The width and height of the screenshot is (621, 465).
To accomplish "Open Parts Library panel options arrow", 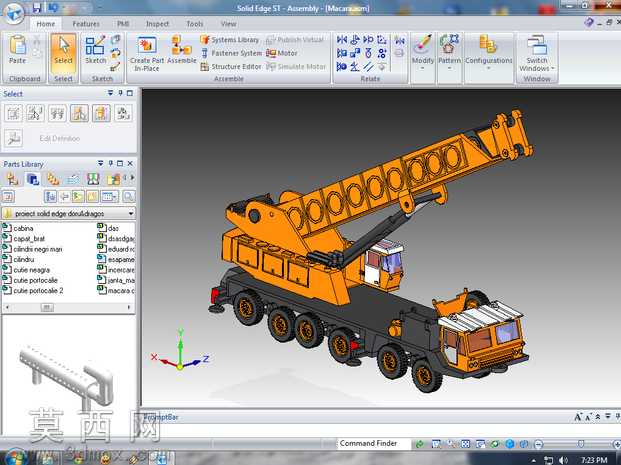I will coord(101,163).
